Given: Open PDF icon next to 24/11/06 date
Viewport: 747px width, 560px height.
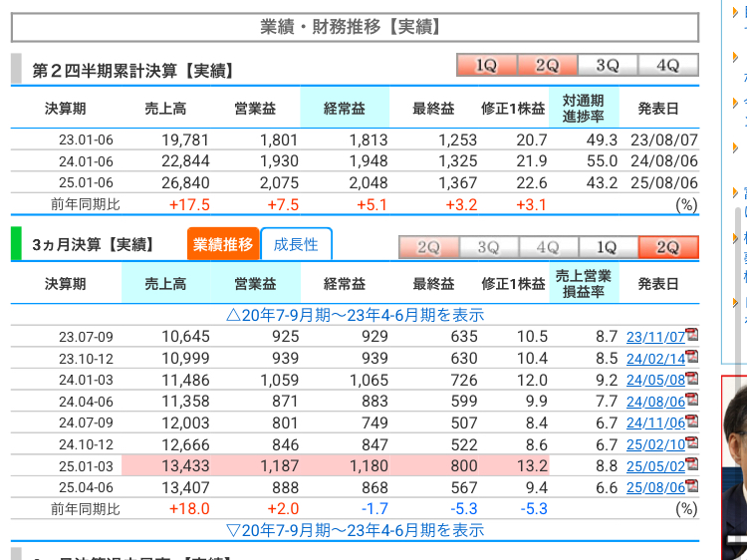Looking at the screenshot, I should [692, 421].
